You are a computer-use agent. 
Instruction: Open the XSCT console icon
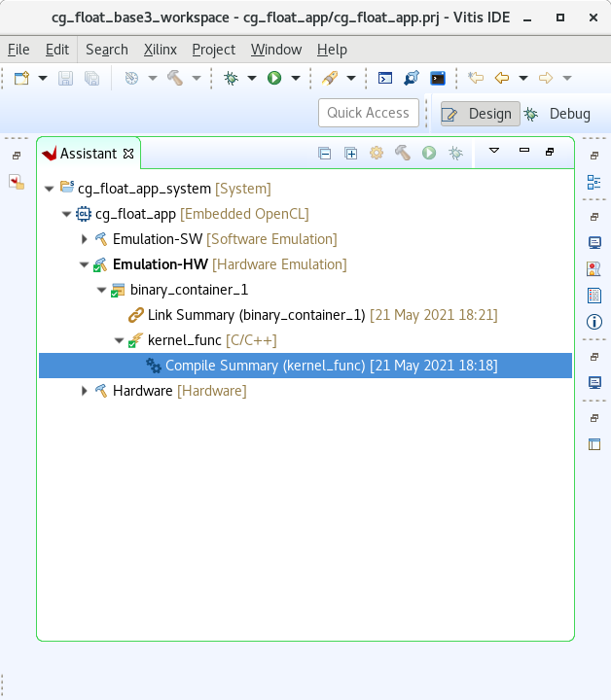(x=385, y=78)
